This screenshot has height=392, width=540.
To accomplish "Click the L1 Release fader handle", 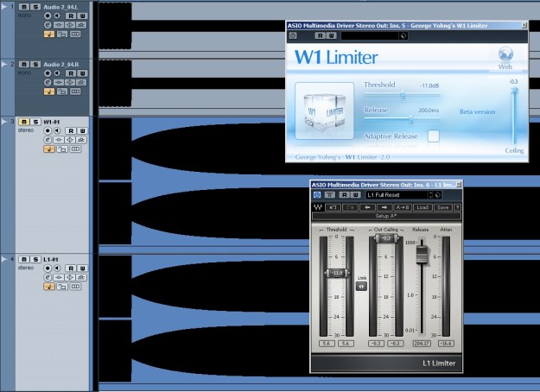I will pos(422,255).
